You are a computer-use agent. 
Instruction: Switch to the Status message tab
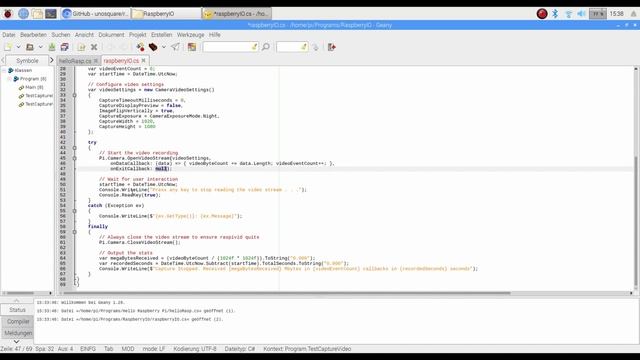17,310
